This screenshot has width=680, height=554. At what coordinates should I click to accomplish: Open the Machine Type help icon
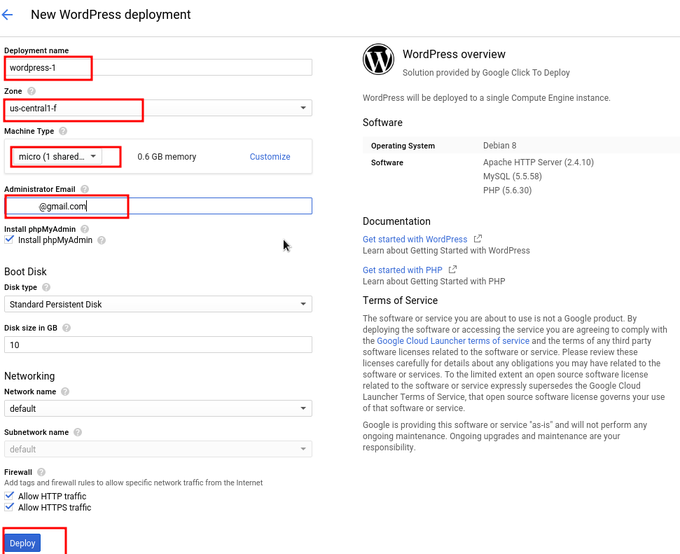[x=63, y=131]
